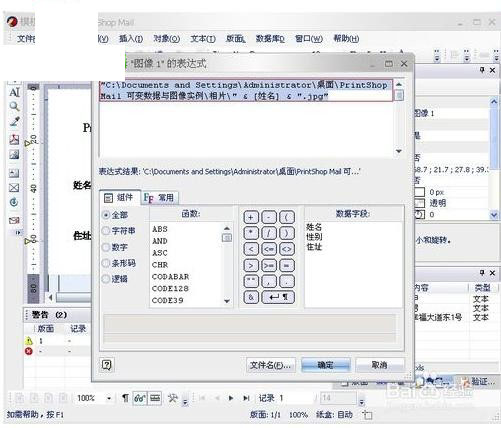Click the 记录 number input field
The image size is (501, 428).
295,398
